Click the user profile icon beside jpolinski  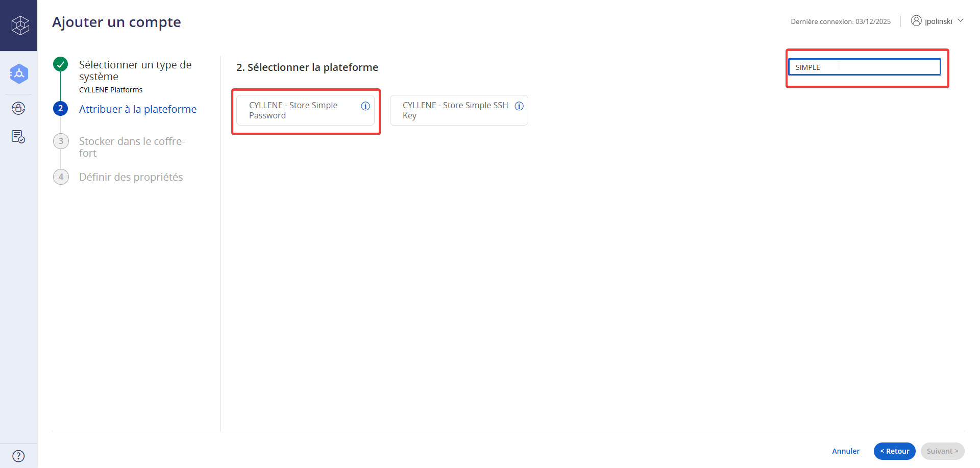click(916, 21)
